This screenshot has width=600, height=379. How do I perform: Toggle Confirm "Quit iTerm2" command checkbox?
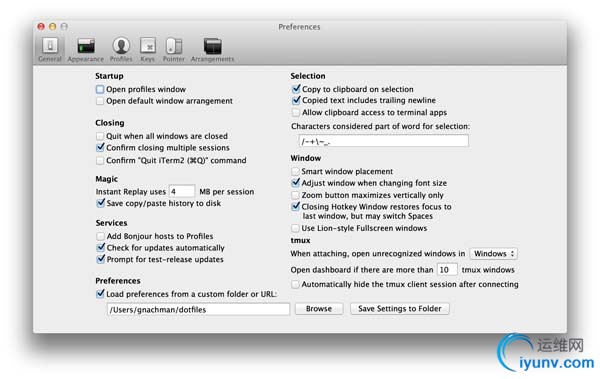(x=100, y=160)
